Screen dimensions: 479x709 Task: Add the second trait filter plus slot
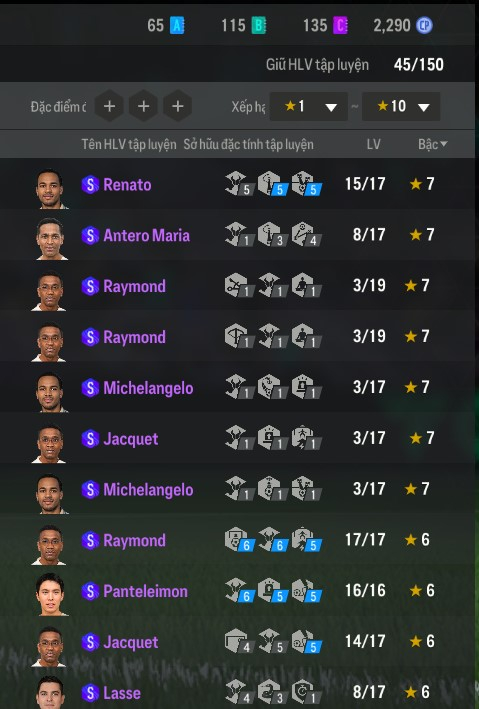[143, 106]
